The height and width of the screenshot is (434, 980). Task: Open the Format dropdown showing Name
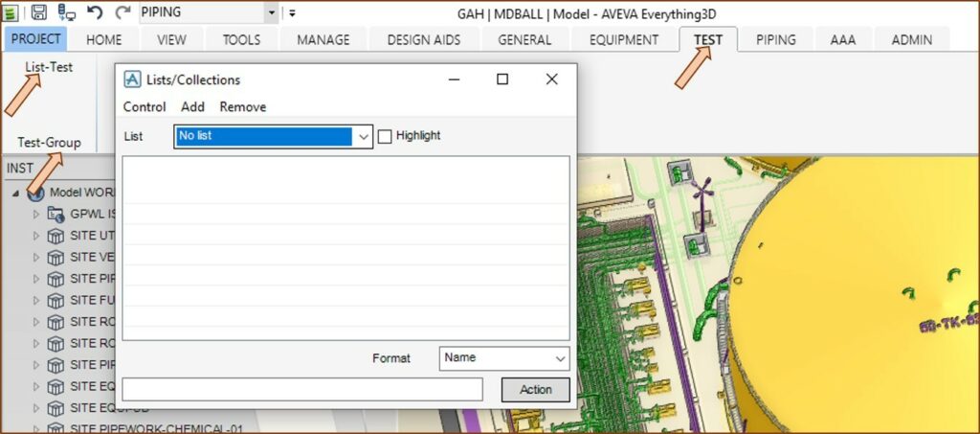coord(504,358)
